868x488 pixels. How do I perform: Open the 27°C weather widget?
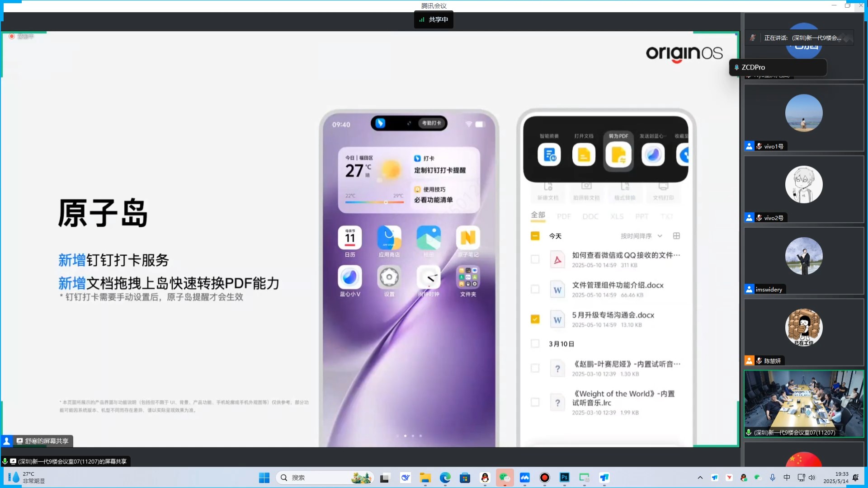27,478
